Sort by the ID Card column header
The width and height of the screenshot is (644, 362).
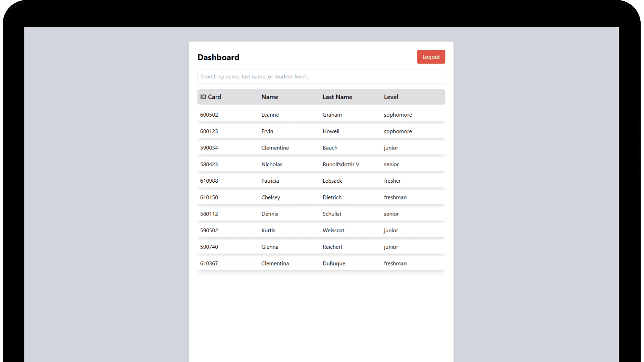[210, 97]
